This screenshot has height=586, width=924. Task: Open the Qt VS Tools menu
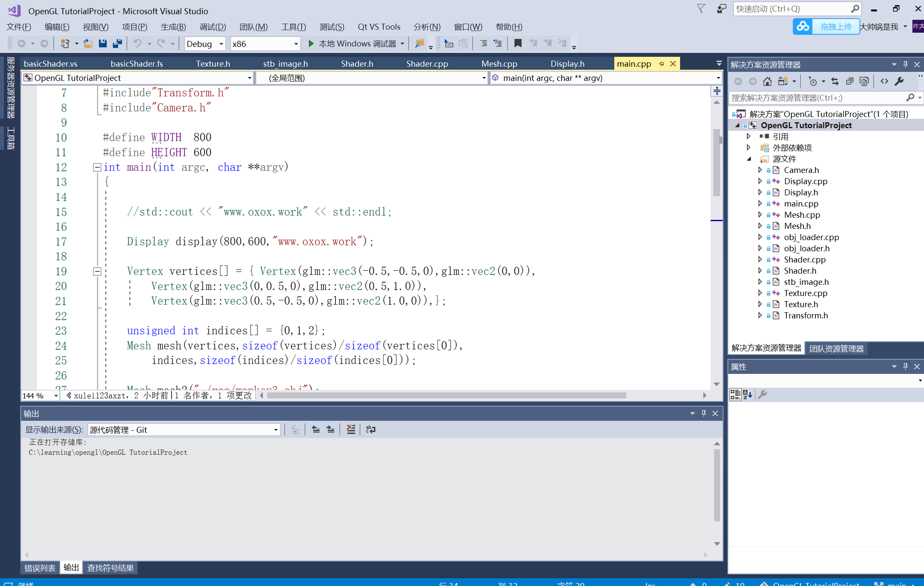coord(379,26)
